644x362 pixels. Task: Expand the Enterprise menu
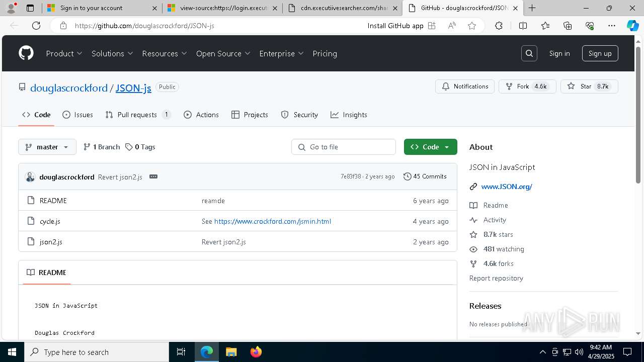pyautogui.click(x=282, y=53)
